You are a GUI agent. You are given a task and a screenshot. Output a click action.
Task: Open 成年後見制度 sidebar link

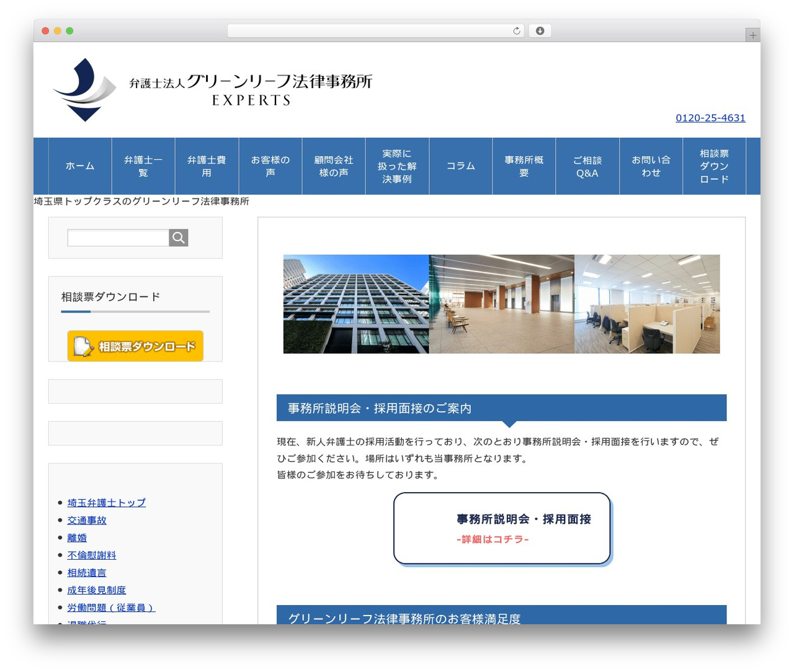click(97, 590)
